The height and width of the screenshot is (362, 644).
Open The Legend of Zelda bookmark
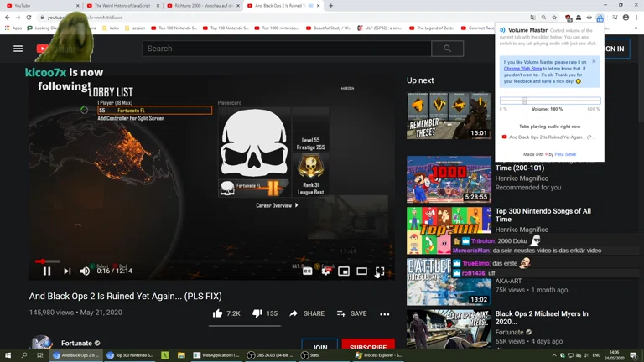pyautogui.click(x=432, y=28)
